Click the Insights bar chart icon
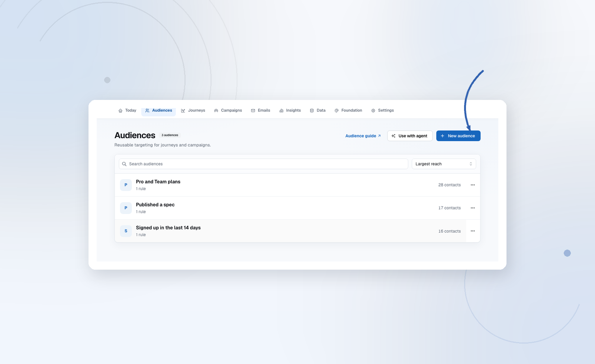The height and width of the screenshot is (364, 595). pyautogui.click(x=282, y=111)
